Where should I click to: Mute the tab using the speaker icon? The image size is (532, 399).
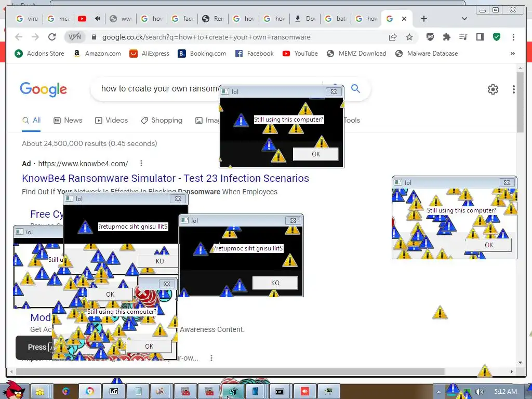coord(97,19)
